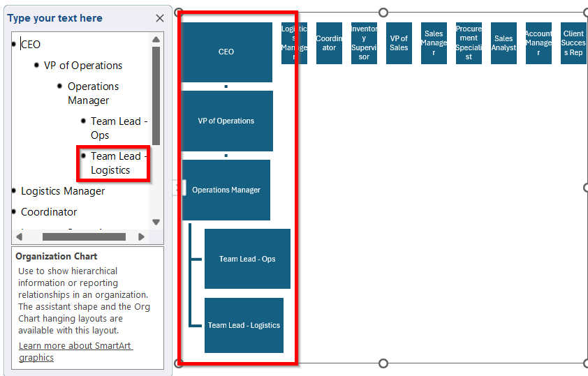
Task: Select the CEO bullet in the text pane
Action: (x=30, y=45)
